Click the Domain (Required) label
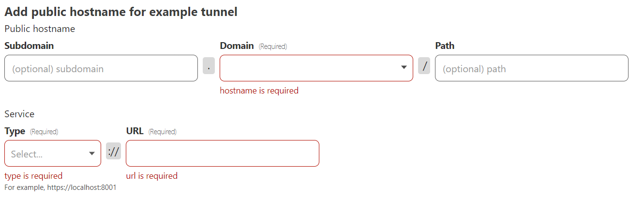 click(x=253, y=46)
